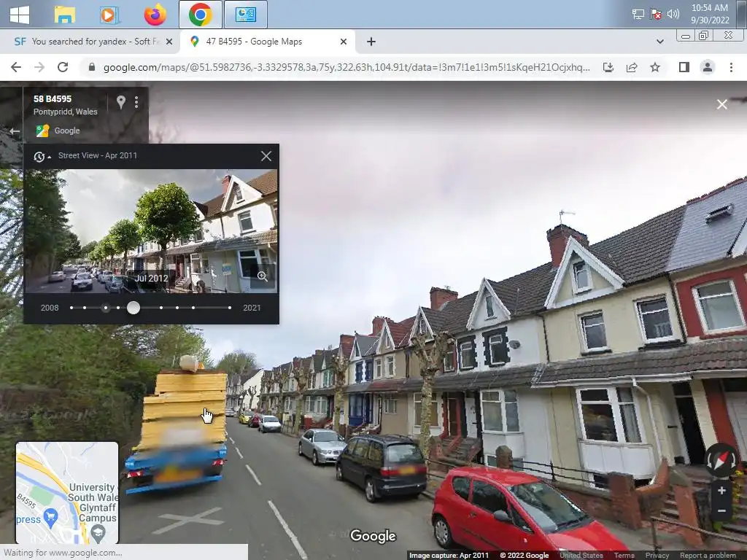Close the Google Maps tab
The image size is (747, 560).
[344, 42]
